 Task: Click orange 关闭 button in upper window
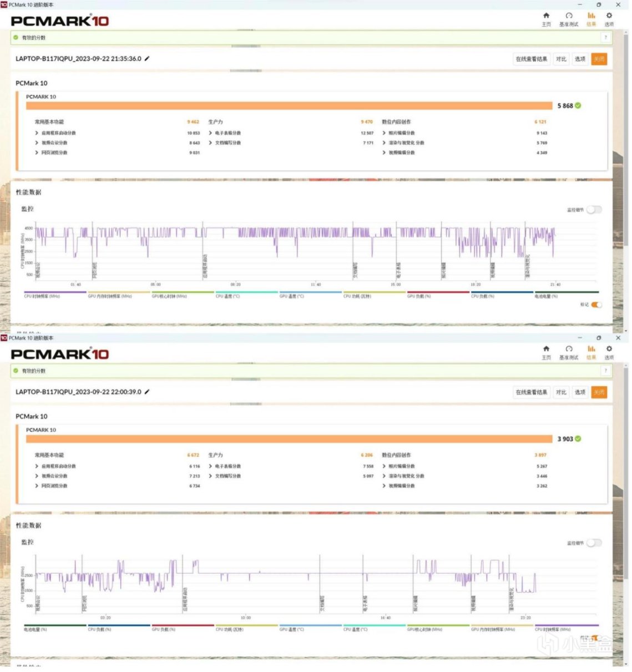(599, 59)
